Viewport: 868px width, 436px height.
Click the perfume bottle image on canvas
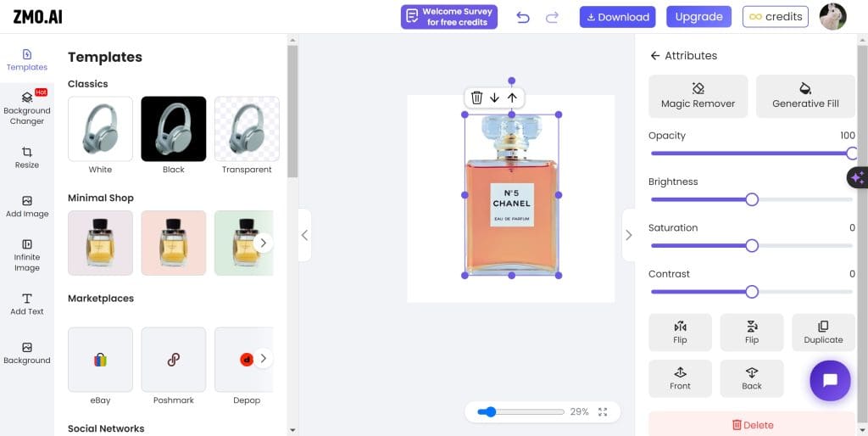[x=511, y=195]
